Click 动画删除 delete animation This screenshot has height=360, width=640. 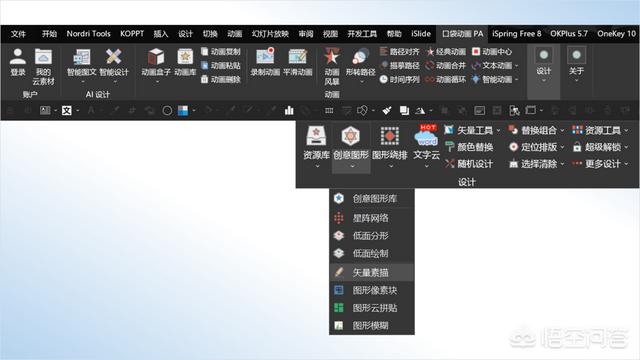pyautogui.click(x=221, y=79)
